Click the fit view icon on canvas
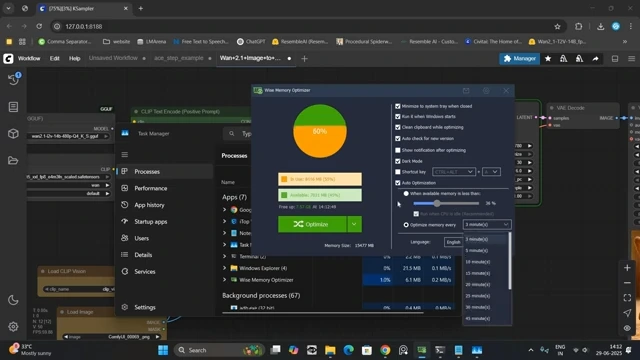The height and width of the screenshot is (360, 640). 627,298
